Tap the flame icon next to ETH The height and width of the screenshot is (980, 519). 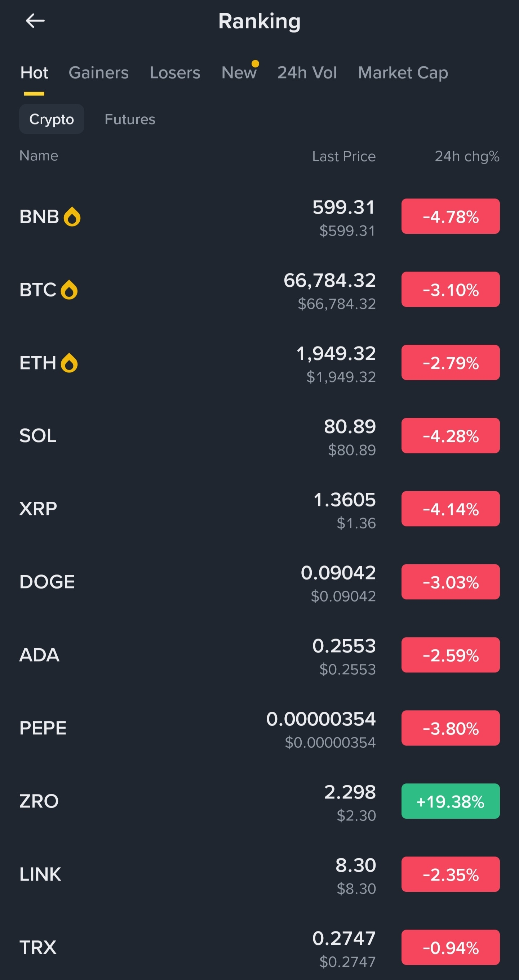point(69,363)
